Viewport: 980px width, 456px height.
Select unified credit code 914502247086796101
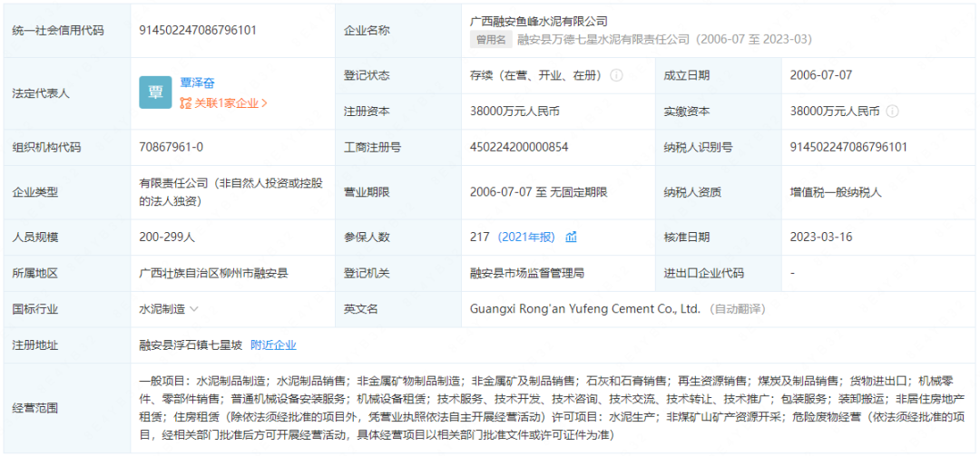click(198, 29)
